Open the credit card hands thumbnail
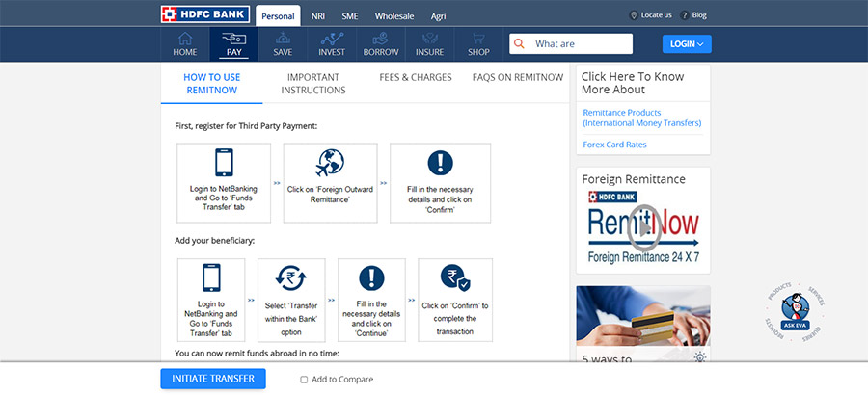The height and width of the screenshot is (395, 868). (643, 315)
